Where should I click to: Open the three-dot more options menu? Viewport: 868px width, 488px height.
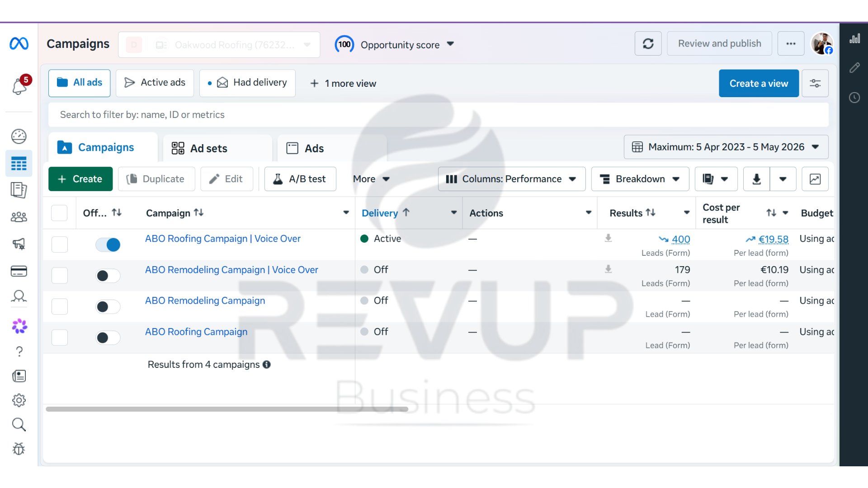pos(791,44)
